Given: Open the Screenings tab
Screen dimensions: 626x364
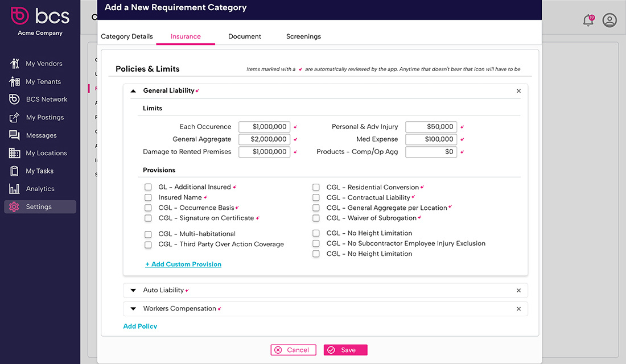Looking at the screenshot, I should (x=303, y=36).
